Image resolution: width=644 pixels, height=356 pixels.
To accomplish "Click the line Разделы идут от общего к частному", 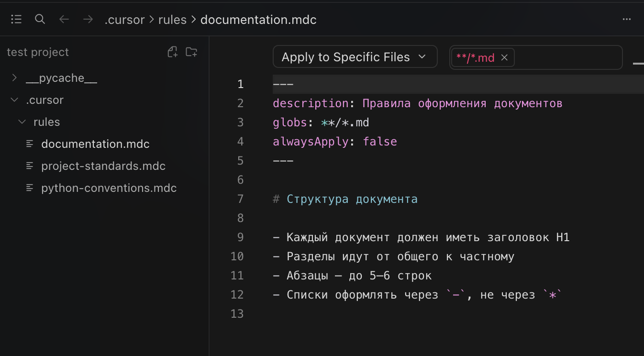I will pyautogui.click(x=393, y=256).
